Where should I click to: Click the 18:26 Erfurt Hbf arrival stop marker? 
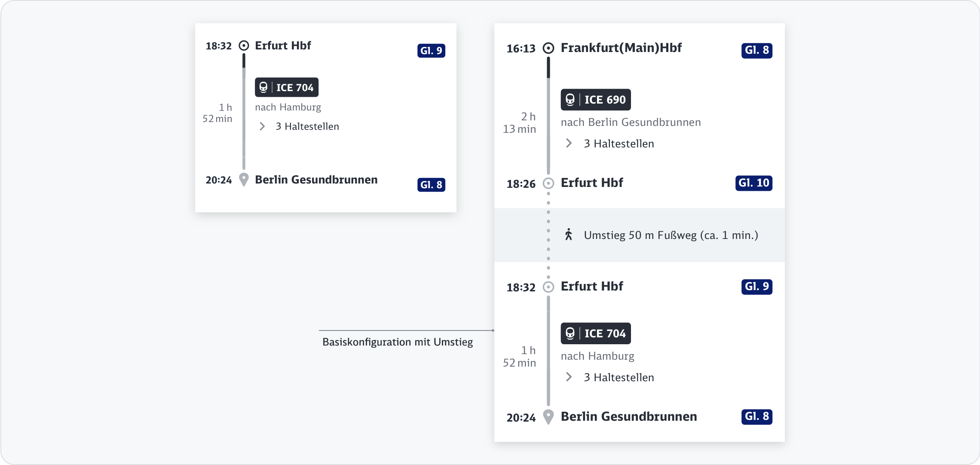coord(548,184)
